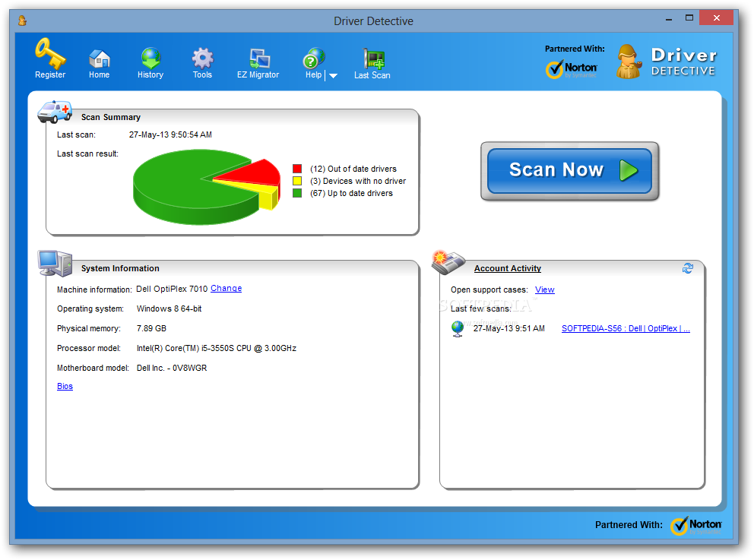The image size is (754, 560).
Task: Click the scan result pie chart
Action: 207,187
